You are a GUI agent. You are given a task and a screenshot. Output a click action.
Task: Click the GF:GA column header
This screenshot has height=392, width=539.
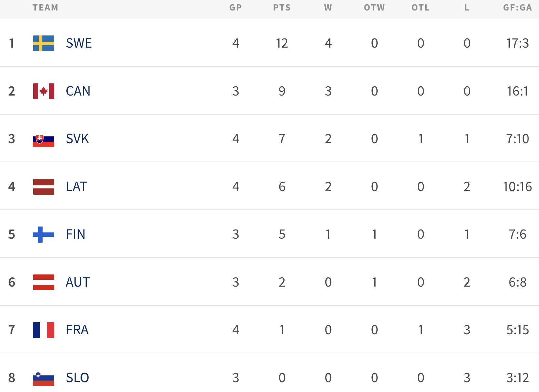click(517, 8)
